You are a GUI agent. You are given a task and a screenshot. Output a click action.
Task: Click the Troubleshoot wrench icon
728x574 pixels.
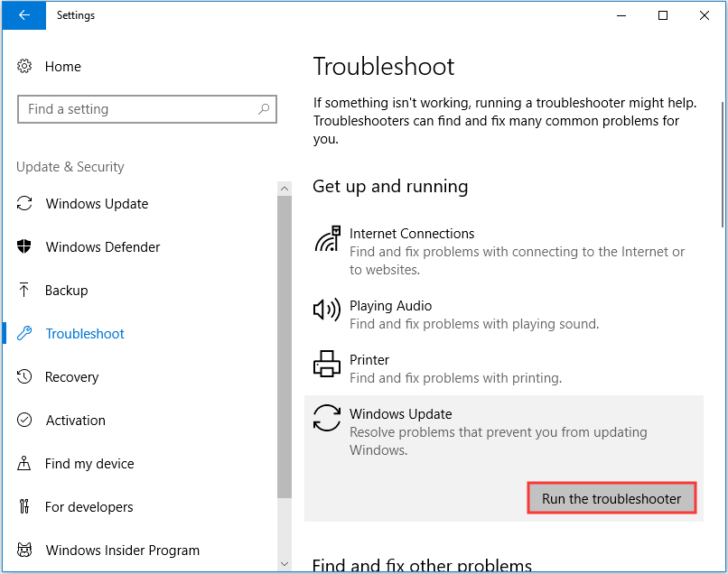click(x=26, y=333)
